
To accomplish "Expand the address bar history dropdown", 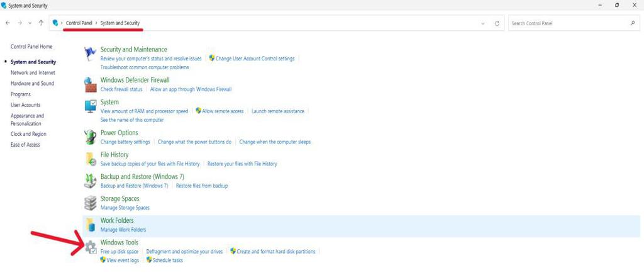I will tap(482, 23).
